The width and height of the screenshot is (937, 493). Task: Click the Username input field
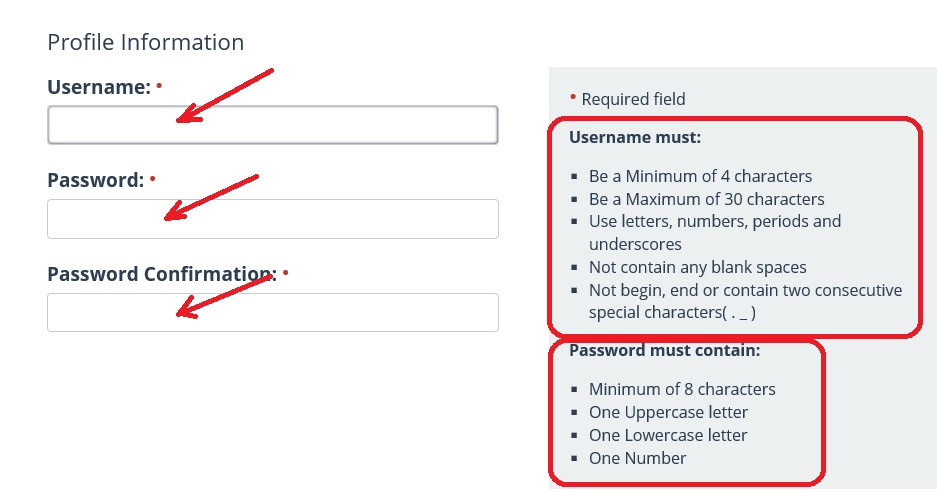[272, 125]
